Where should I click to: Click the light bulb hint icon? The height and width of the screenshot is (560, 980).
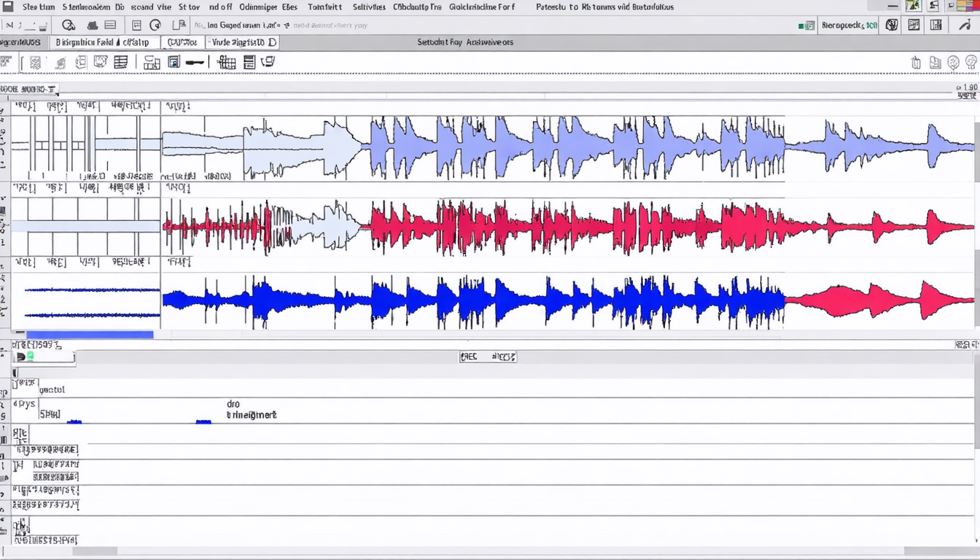(972, 63)
